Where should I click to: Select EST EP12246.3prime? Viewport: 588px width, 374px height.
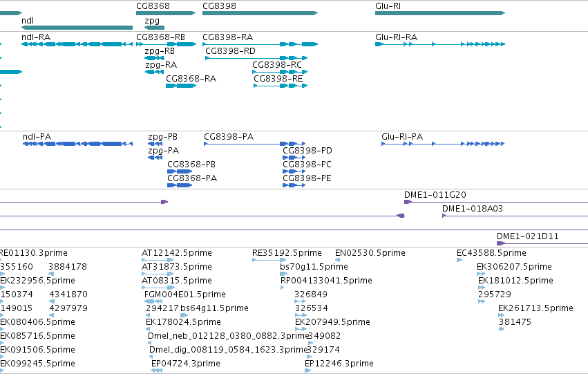coord(339,364)
